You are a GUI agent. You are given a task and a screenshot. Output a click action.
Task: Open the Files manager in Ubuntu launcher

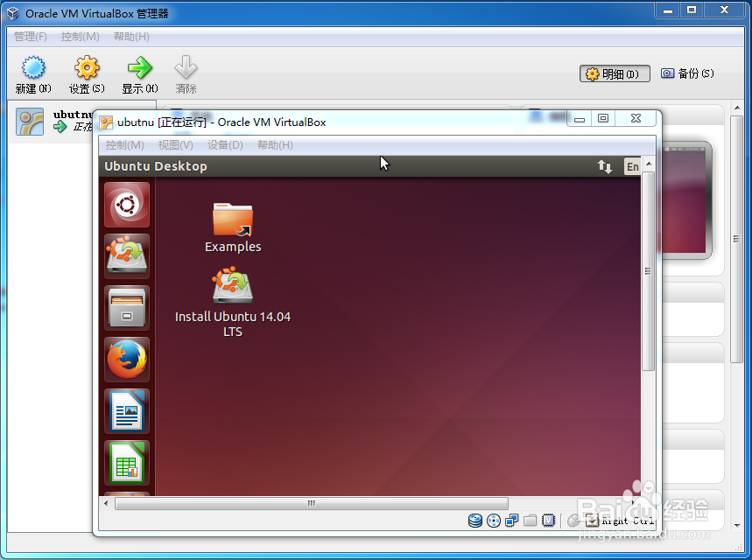(127, 308)
